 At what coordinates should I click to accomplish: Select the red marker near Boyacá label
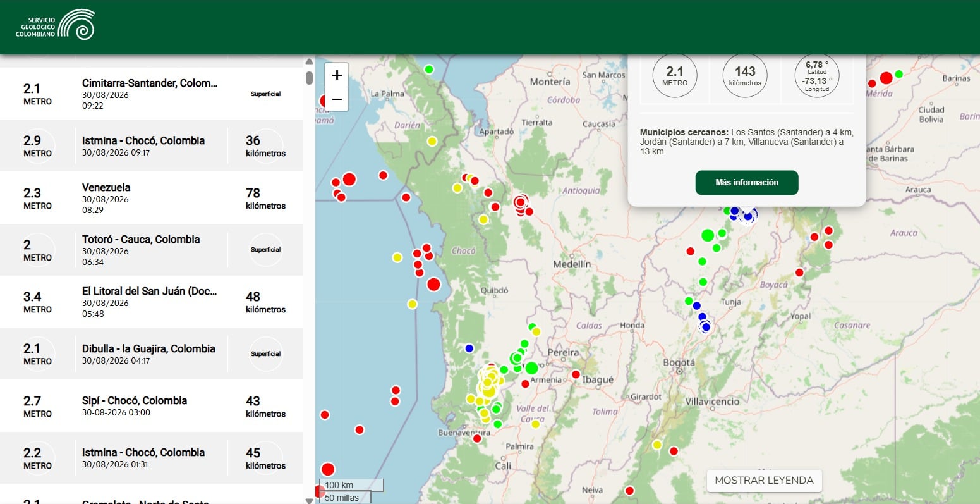799,273
